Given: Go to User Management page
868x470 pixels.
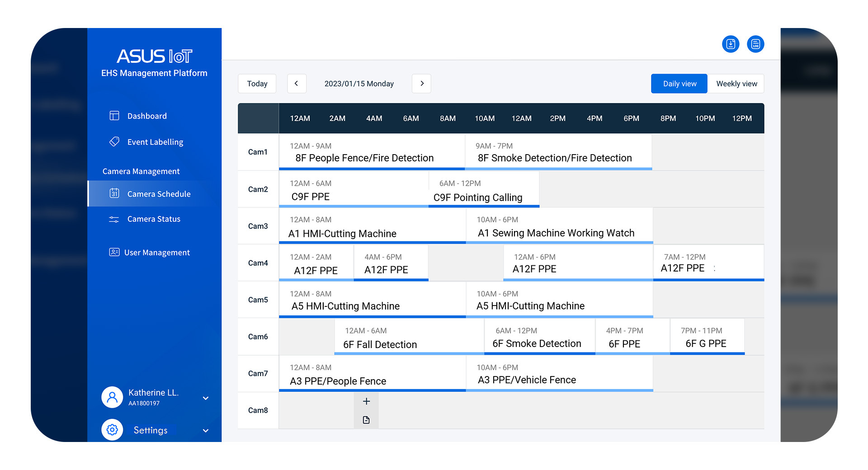Looking at the screenshot, I should pos(156,253).
